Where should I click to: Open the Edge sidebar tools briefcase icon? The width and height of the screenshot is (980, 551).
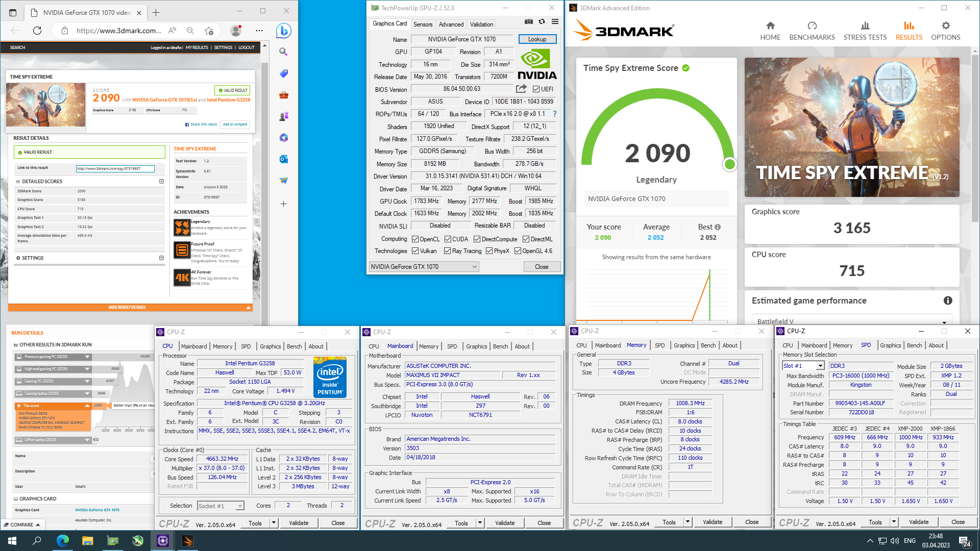[283, 95]
